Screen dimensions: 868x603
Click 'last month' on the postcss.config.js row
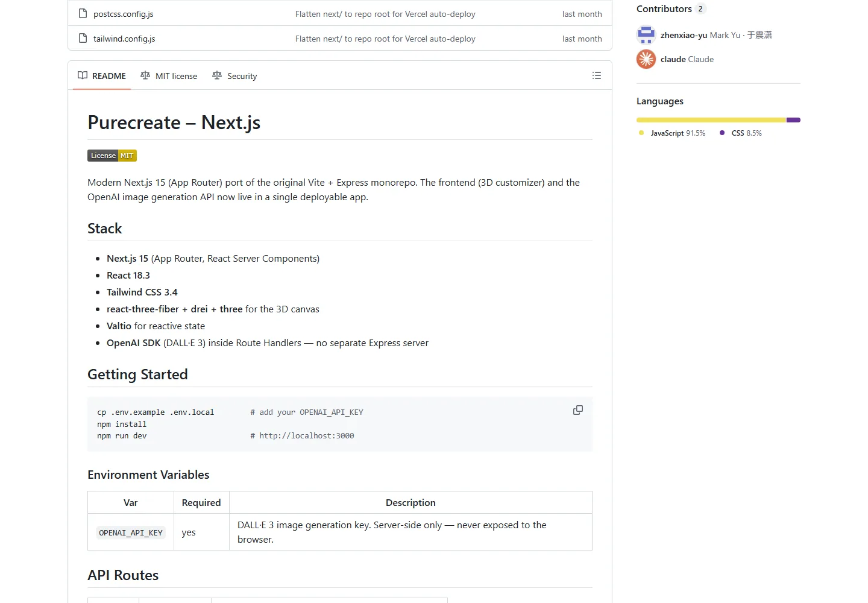[x=582, y=14]
